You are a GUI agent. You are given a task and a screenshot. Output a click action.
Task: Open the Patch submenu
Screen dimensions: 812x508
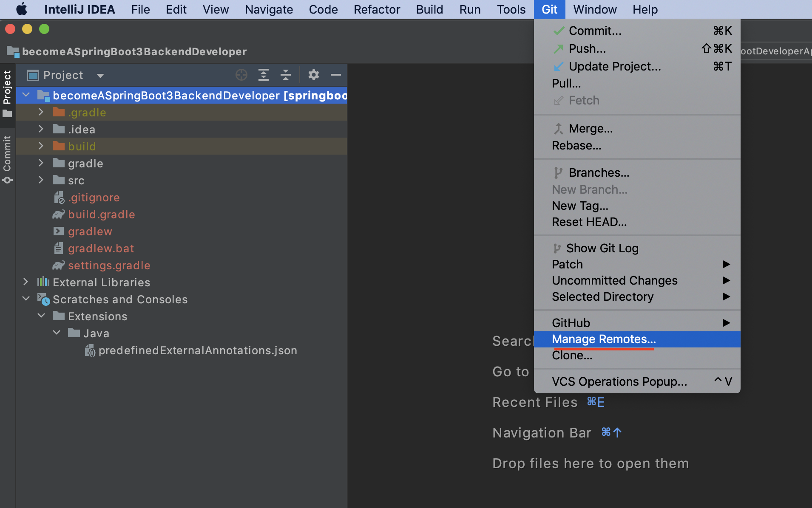click(637, 264)
